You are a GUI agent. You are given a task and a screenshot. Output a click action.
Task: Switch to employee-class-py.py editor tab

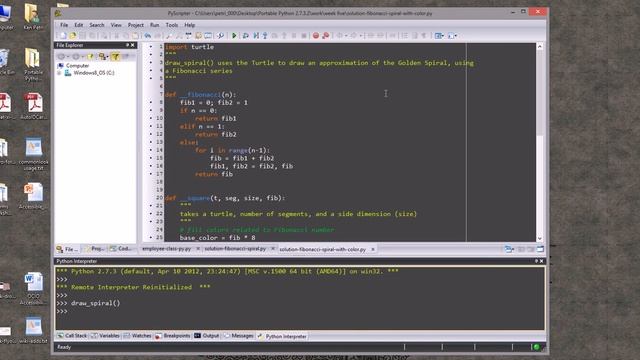click(x=167, y=249)
